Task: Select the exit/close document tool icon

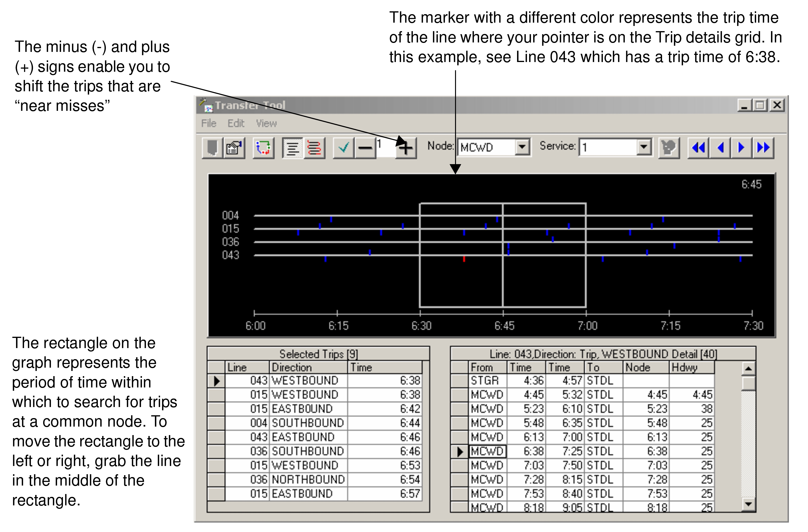Action: click(x=212, y=148)
